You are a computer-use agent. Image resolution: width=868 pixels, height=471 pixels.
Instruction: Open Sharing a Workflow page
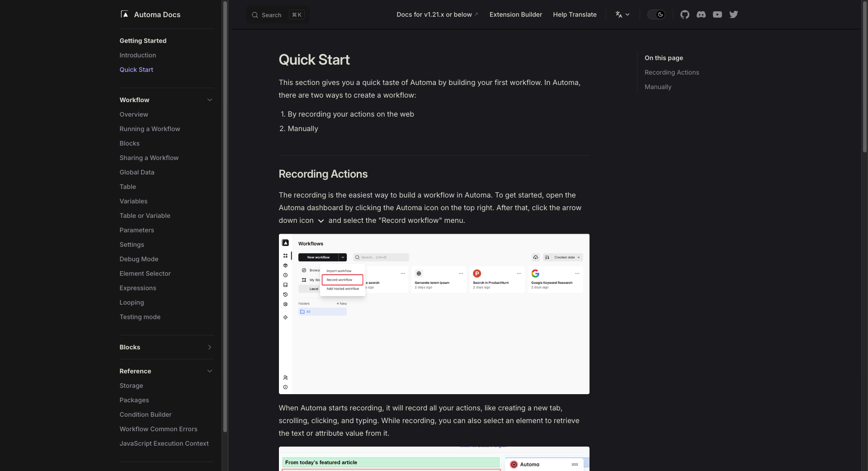click(x=149, y=158)
